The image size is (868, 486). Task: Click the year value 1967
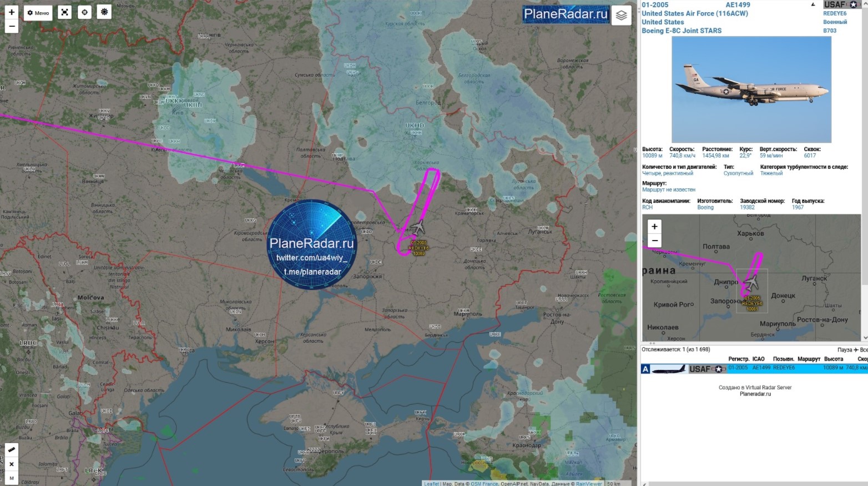click(798, 207)
